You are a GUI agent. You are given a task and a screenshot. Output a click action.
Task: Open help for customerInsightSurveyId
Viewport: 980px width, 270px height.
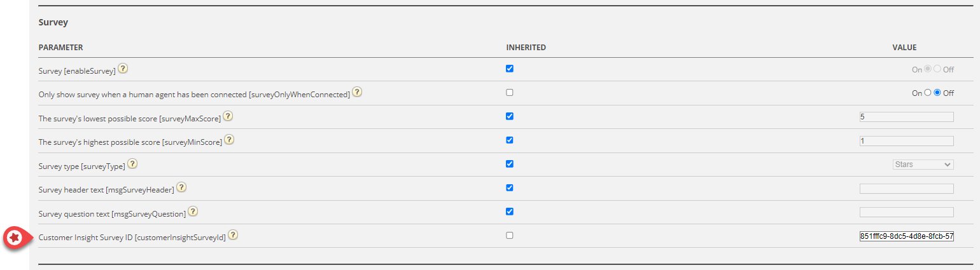coord(233,235)
